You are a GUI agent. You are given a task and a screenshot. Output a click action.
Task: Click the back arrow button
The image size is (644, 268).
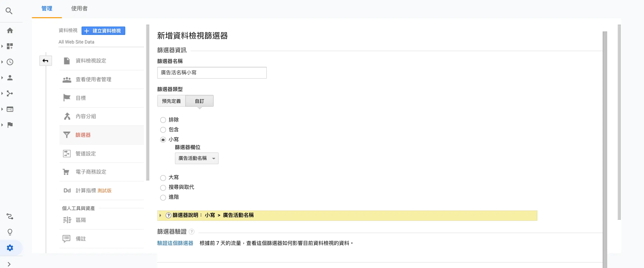click(x=45, y=60)
